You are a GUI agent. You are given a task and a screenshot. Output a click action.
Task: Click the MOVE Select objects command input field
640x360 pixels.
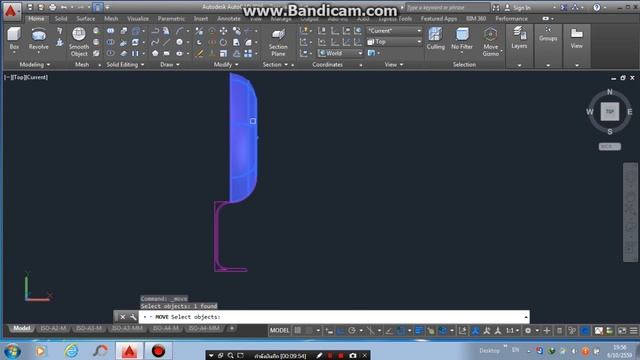pos(334,317)
